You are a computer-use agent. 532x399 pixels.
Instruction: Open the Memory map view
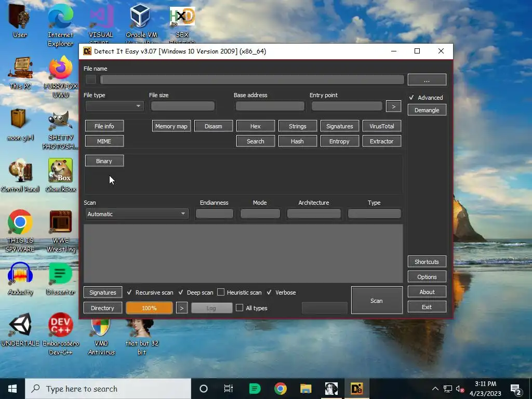click(171, 126)
